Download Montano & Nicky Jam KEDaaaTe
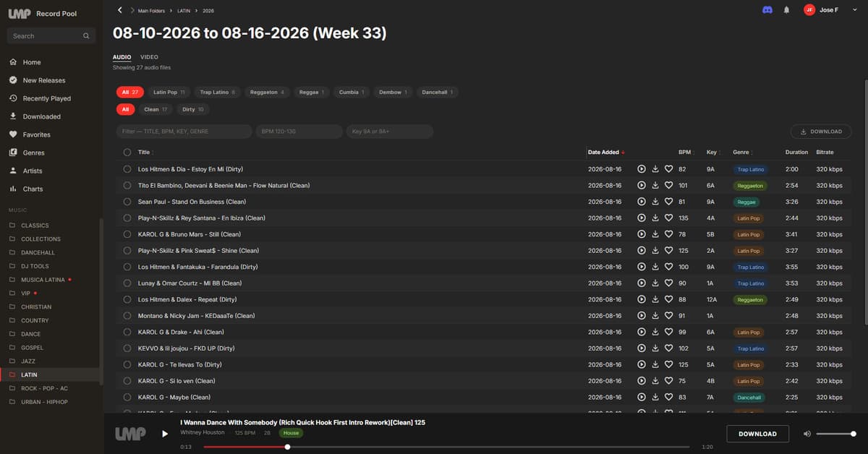The width and height of the screenshot is (868, 454). tap(655, 316)
